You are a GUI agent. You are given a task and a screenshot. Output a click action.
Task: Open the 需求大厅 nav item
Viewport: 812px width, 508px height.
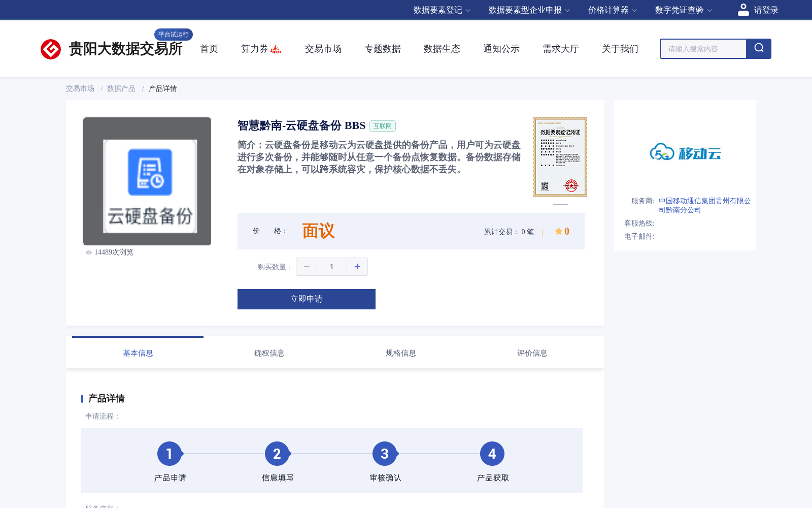(561, 49)
